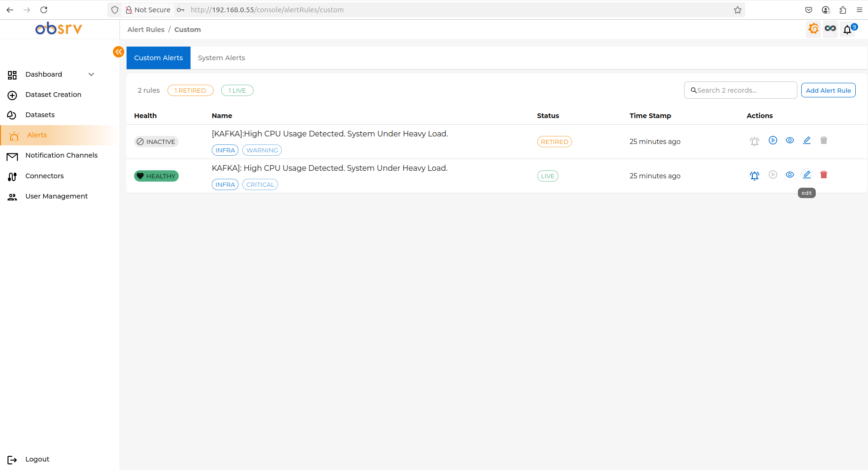868x470 pixels.
Task: View the RETIRED rule with the eye icon
Action: [x=790, y=140]
